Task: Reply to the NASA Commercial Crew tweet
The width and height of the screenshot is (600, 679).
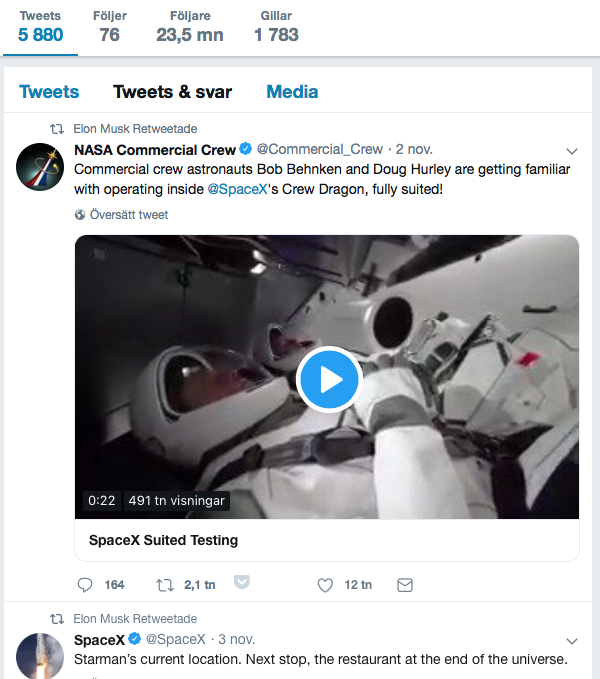Action: coord(87,585)
